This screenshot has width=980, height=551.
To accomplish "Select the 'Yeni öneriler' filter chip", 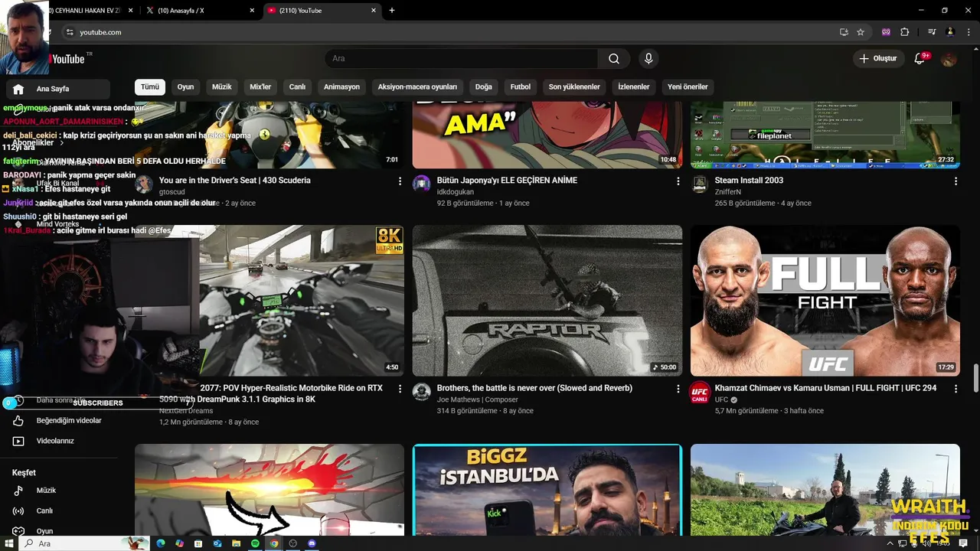I will 688,86.
